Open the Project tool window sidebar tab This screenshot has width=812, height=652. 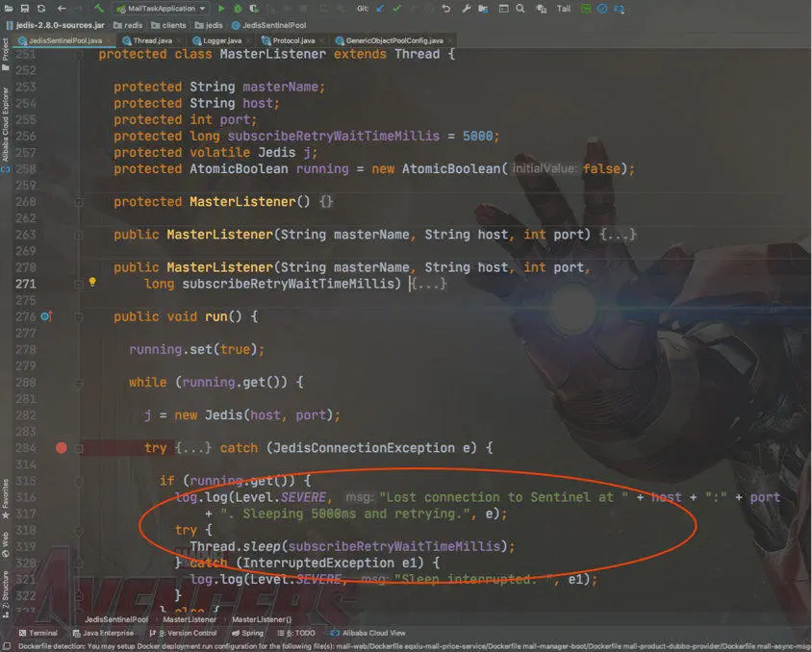(5, 55)
